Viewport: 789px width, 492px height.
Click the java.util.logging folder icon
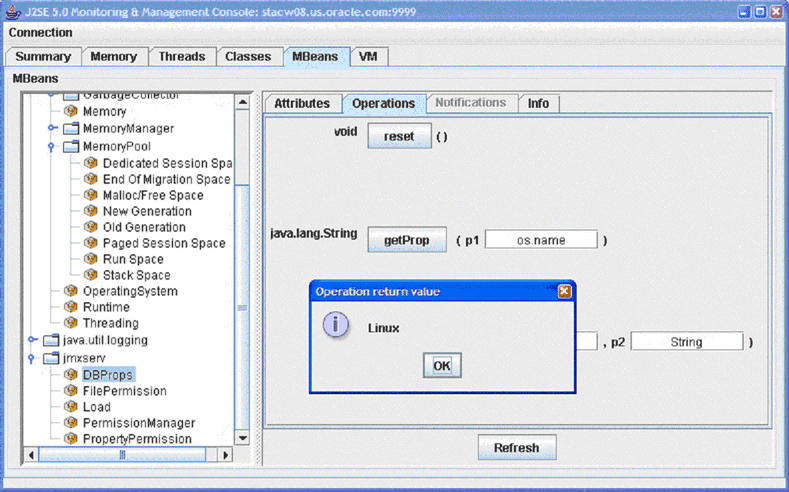(x=52, y=340)
